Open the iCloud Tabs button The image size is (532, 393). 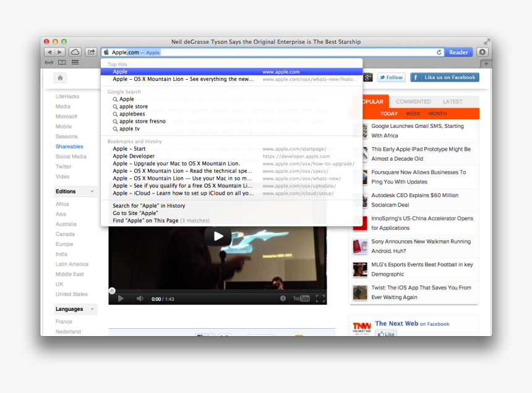coord(75,52)
